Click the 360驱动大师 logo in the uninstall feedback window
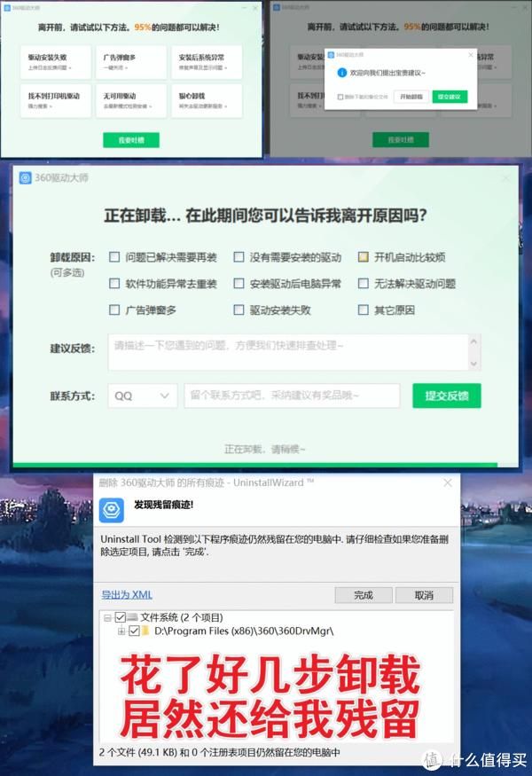 pos(25,177)
